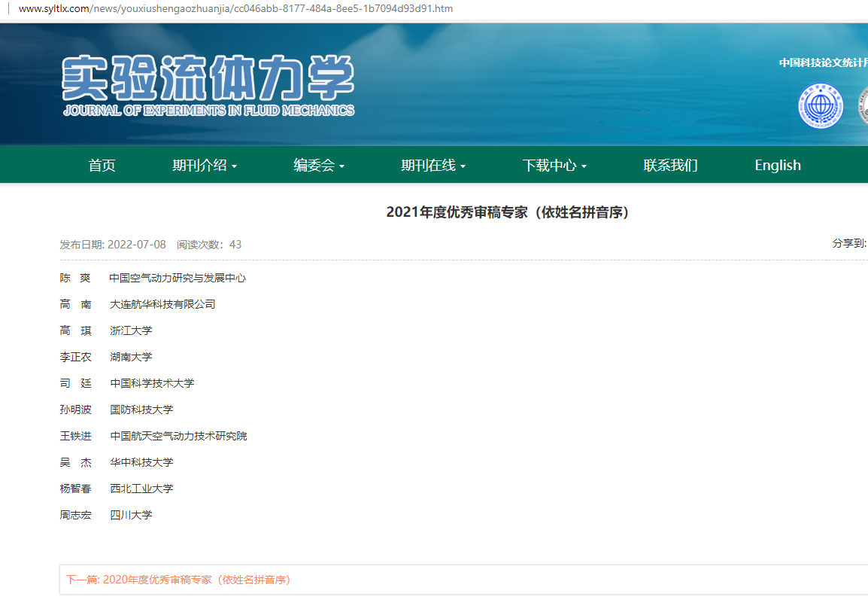
Task: Select the name 陈 爽
Action: pyautogui.click(x=75, y=278)
